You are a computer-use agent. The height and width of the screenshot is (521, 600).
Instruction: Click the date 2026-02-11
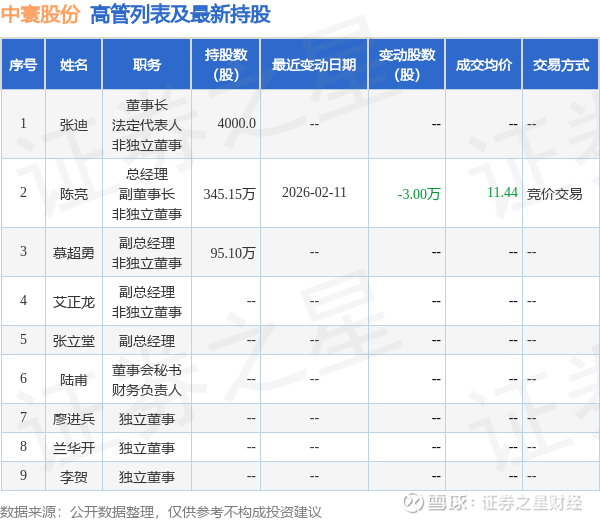tap(314, 192)
